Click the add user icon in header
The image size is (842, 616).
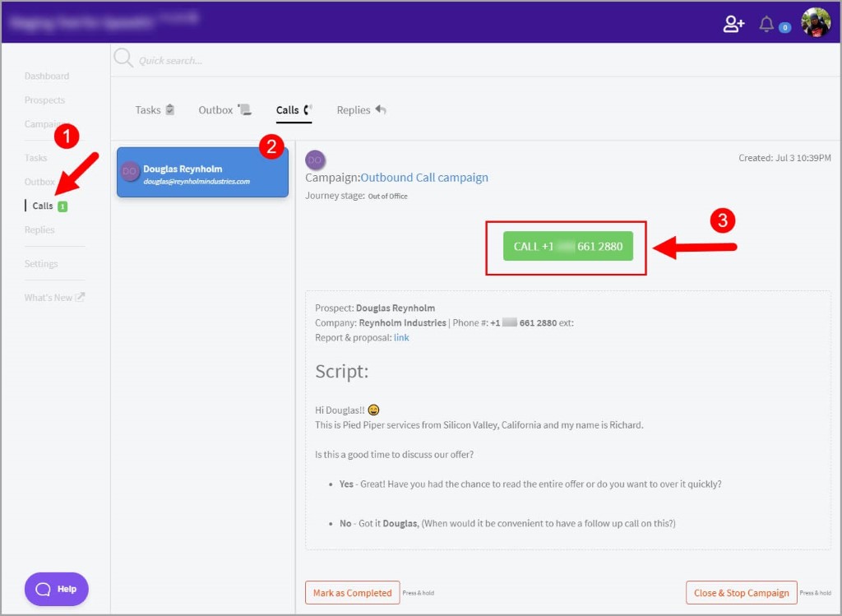(x=733, y=24)
